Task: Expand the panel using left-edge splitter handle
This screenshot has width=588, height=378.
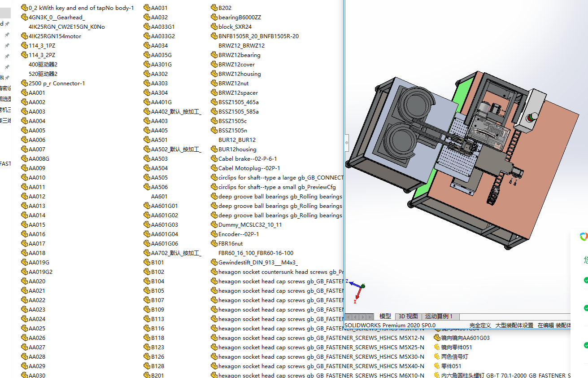Action: point(346,143)
